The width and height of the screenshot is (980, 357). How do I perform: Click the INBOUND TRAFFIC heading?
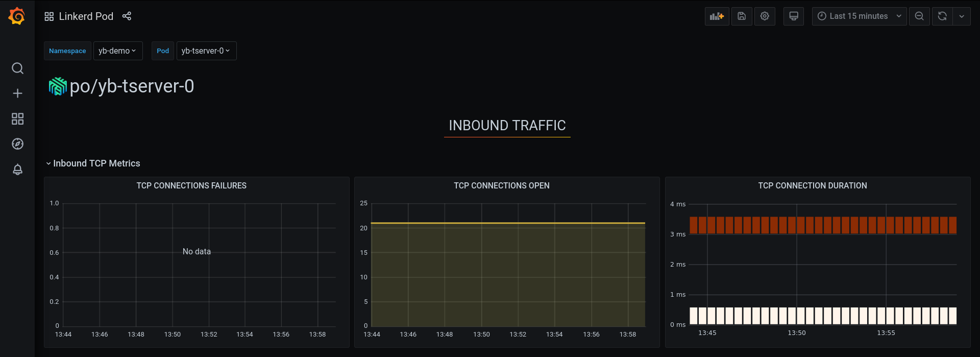pyautogui.click(x=507, y=126)
